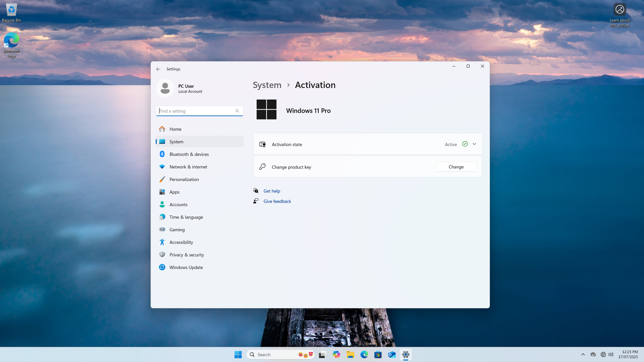The height and width of the screenshot is (362, 644).
Task: Open File Explorer from the taskbar
Action: [x=350, y=354]
